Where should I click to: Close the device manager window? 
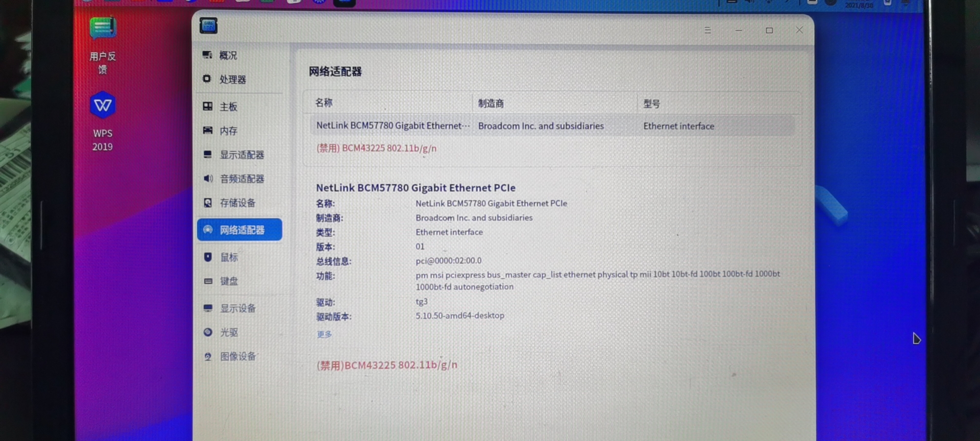799,30
